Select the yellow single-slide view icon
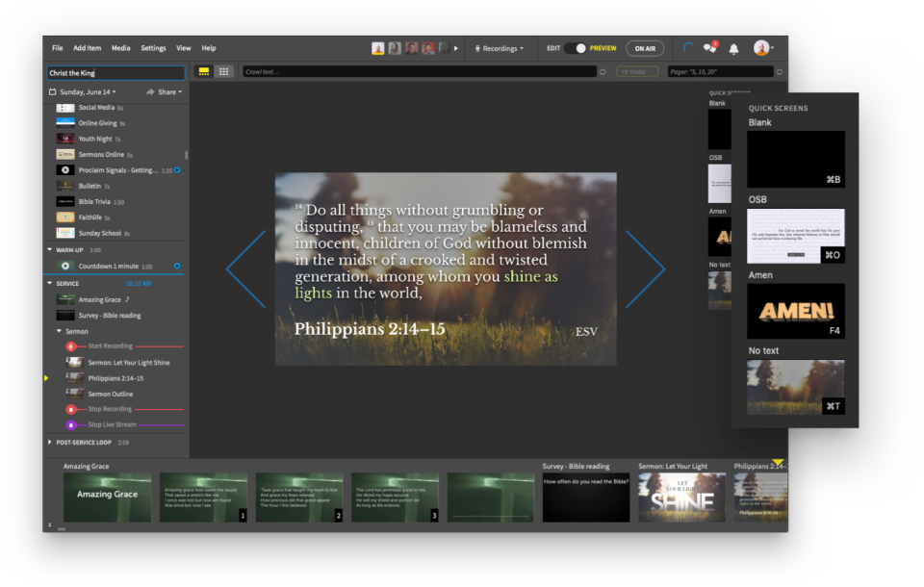 pyautogui.click(x=205, y=73)
